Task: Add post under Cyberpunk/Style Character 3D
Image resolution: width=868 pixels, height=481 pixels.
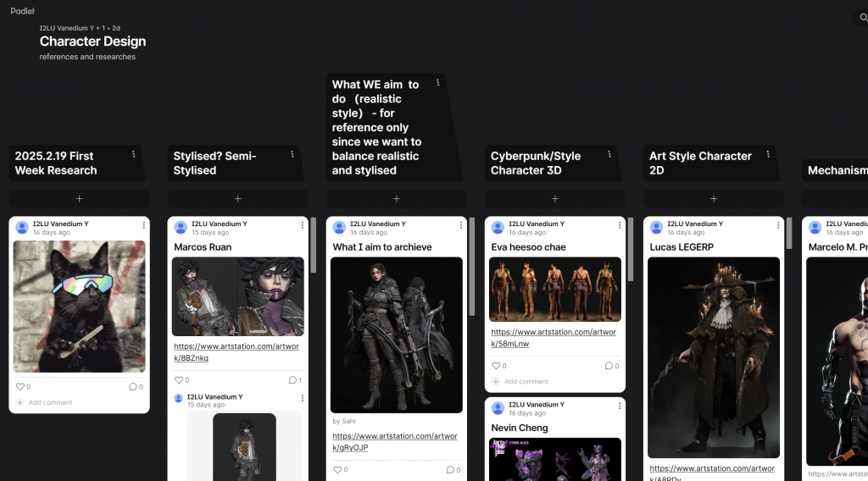Action: (x=554, y=199)
